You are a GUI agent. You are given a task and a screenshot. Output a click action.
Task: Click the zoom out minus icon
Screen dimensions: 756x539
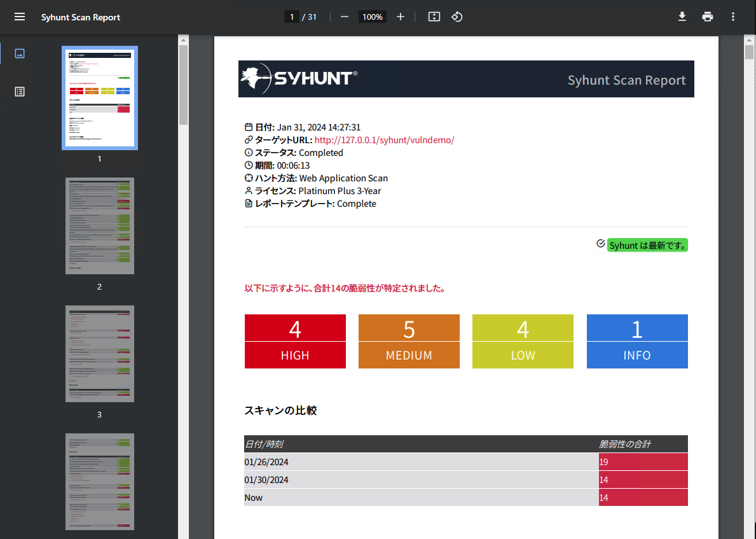[344, 17]
